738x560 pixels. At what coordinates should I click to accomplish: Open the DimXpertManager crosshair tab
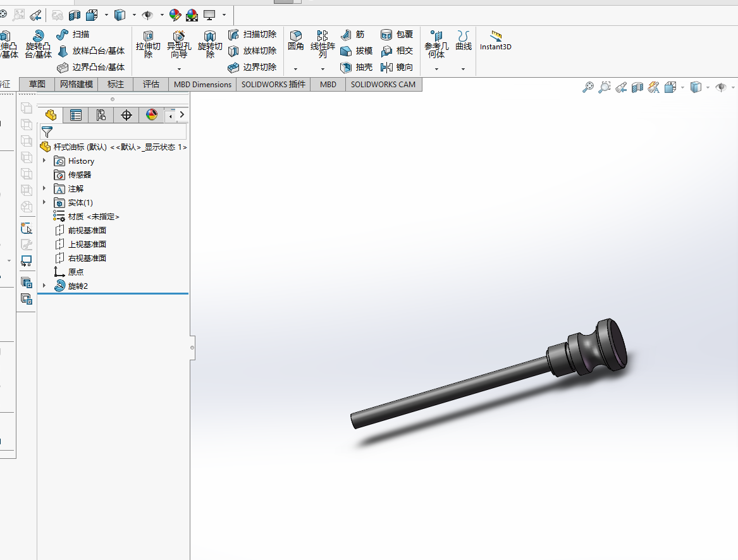coord(126,115)
